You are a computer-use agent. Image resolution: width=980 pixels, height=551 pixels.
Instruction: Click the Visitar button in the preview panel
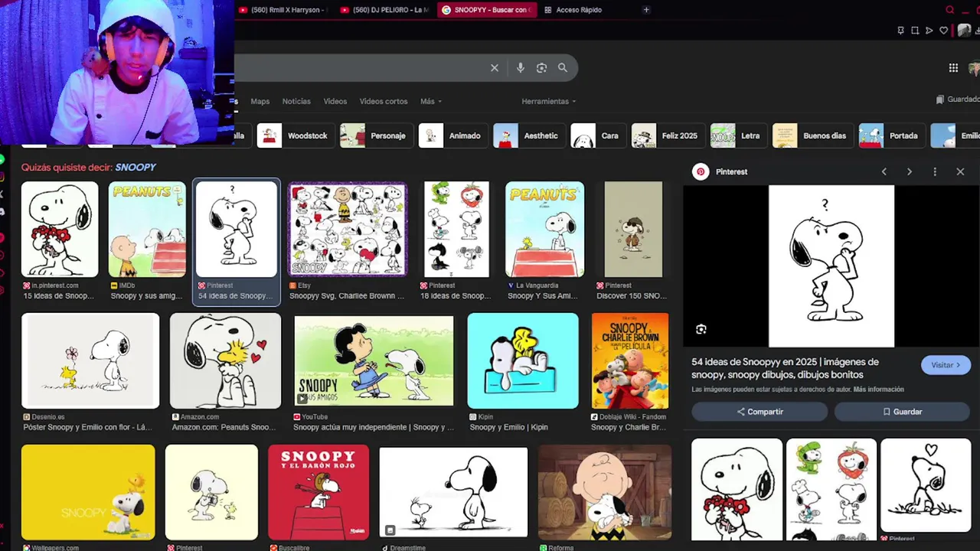tap(946, 365)
